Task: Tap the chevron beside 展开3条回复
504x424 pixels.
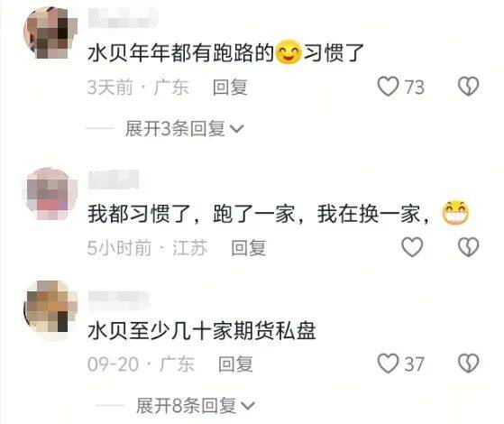Action: pos(237,129)
